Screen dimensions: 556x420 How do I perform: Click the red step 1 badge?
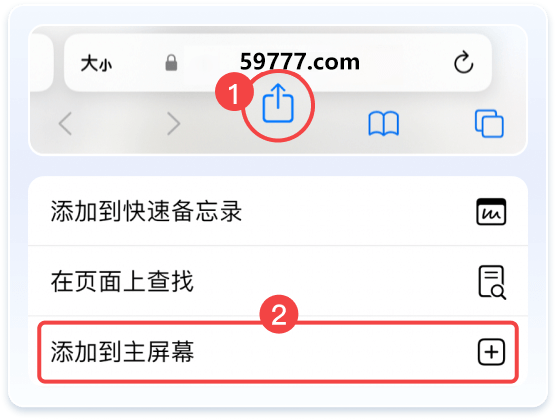[234, 93]
